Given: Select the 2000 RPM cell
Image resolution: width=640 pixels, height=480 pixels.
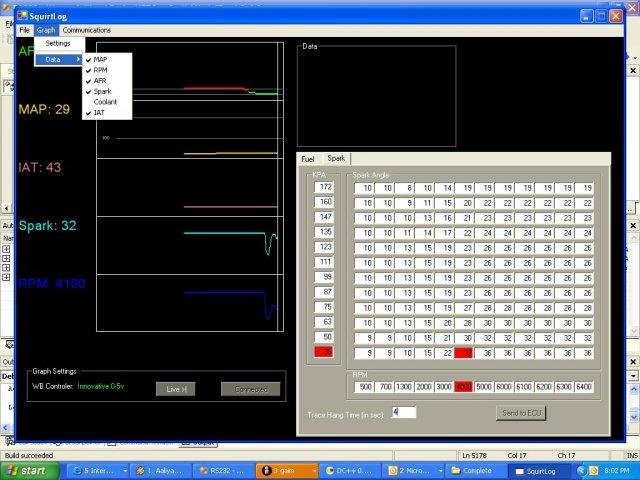Looking at the screenshot, I should [424, 387].
